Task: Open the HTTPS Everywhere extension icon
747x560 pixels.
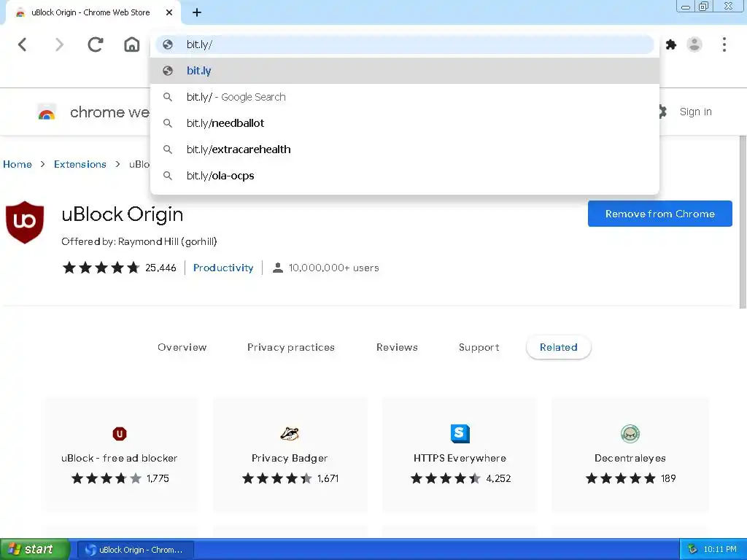Action: click(460, 434)
